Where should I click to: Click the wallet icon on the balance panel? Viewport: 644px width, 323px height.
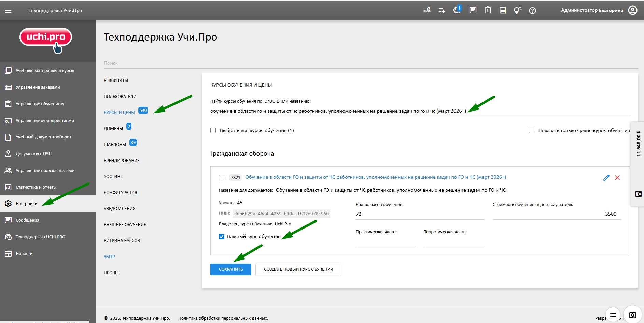click(639, 194)
